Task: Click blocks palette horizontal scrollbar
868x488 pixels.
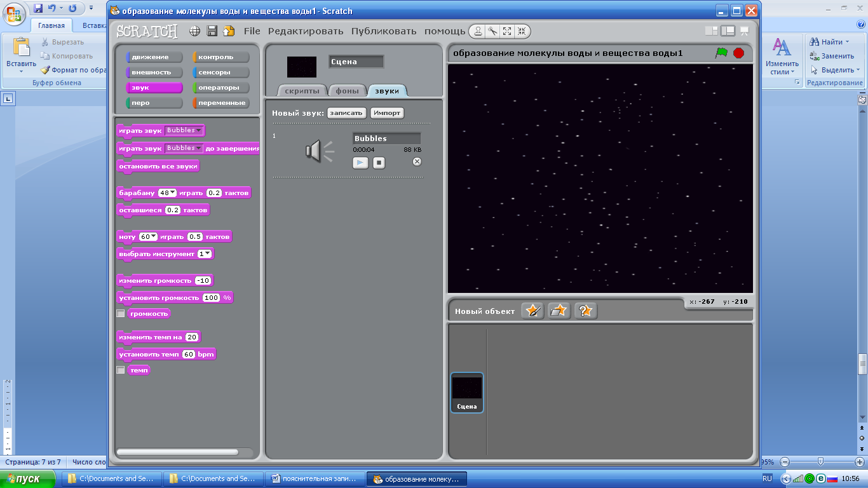Action: point(177,452)
